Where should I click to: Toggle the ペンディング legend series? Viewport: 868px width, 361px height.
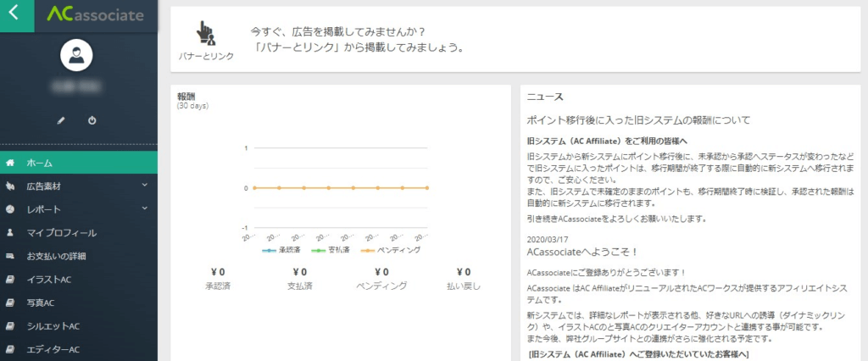pyautogui.click(x=390, y=250)
